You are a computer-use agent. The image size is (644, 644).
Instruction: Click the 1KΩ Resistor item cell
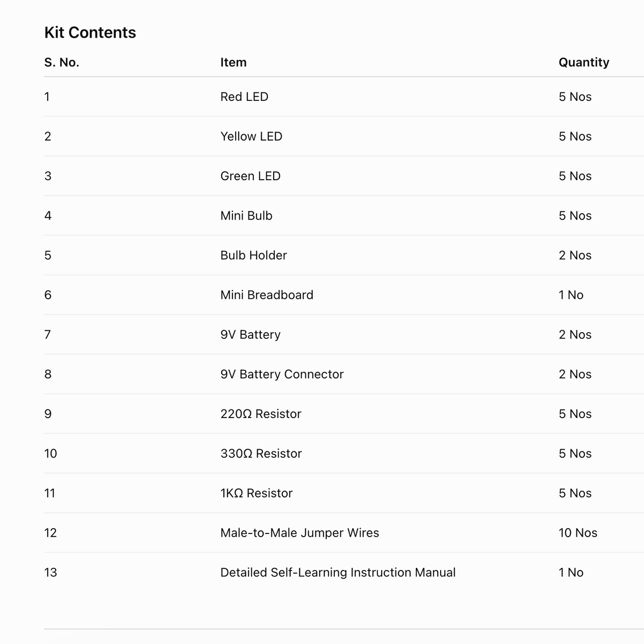tap(257, 493)
